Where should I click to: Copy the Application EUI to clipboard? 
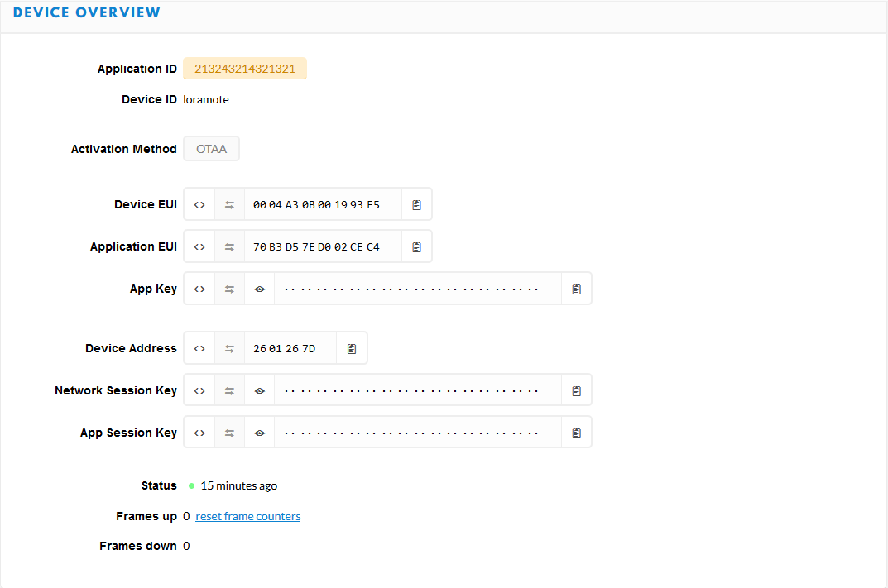(417, 246)
